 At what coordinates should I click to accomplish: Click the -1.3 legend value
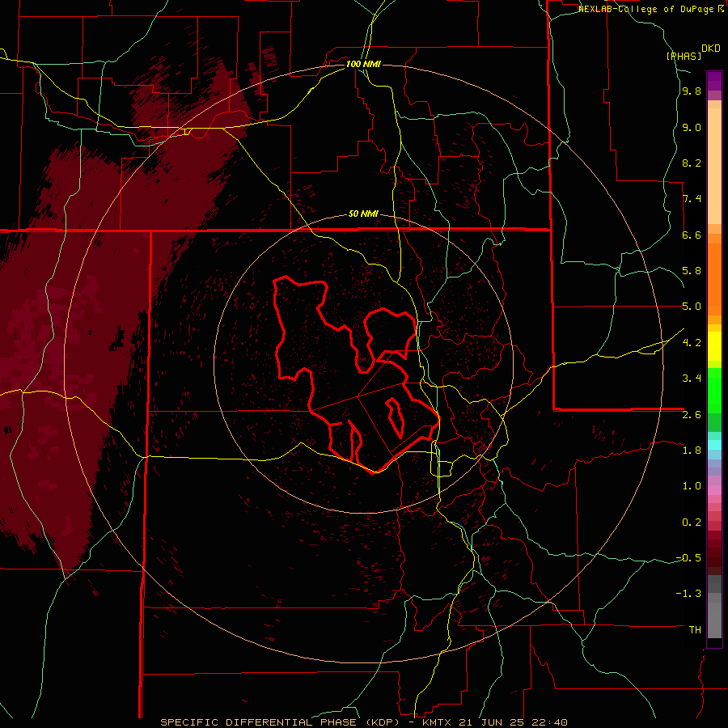[688, 594]
